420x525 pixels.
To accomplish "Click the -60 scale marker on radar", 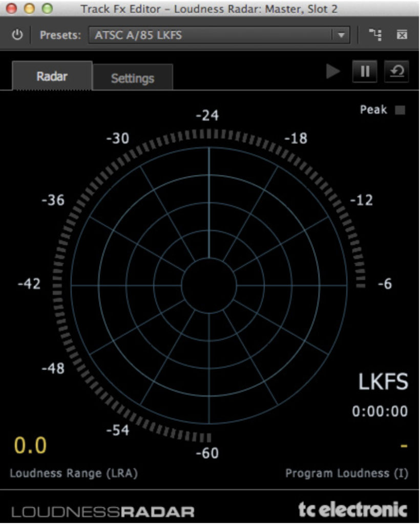I will 207,453.
